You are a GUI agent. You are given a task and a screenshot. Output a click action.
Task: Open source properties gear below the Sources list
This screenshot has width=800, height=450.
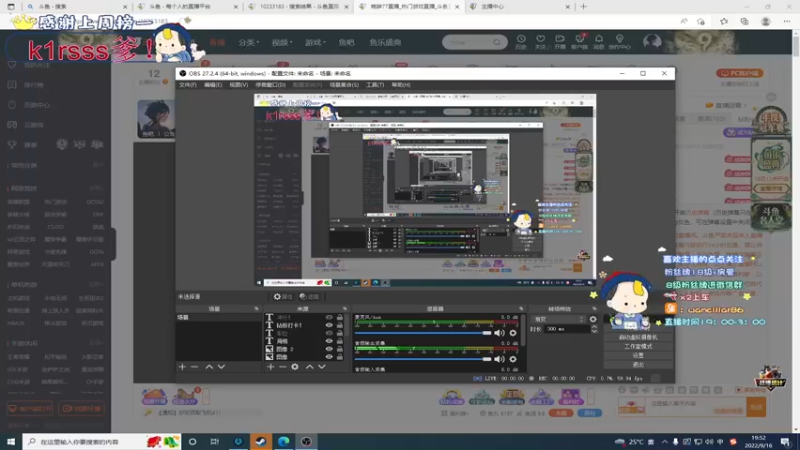point(295,366)
